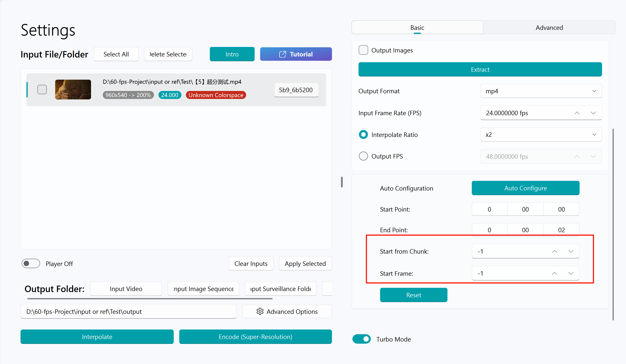Click the Auto Configure button
Image resolution: width=626 pixels, height=364 pixels.
point(526,188)
